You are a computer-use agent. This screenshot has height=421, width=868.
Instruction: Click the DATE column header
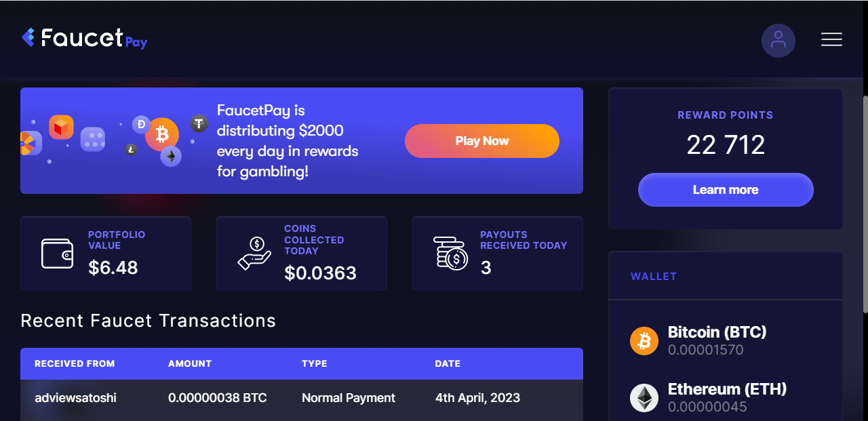click(448, 364)
